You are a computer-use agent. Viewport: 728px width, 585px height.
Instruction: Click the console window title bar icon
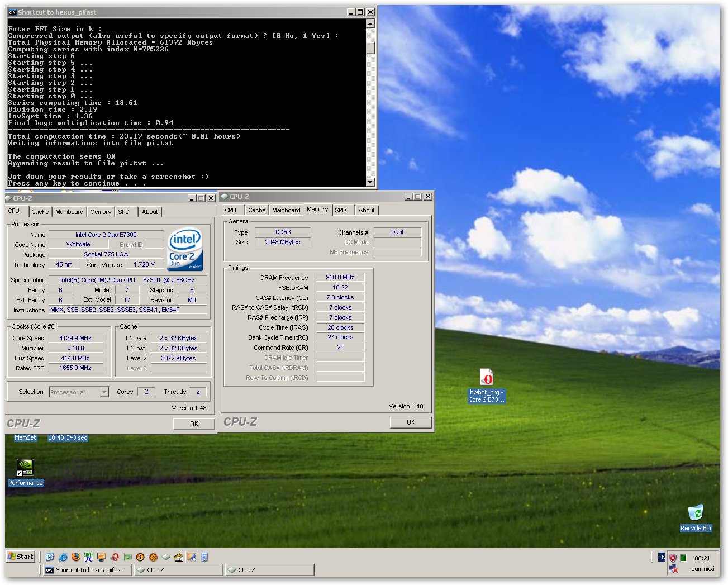pyautogui.click(x=12, y=12)
